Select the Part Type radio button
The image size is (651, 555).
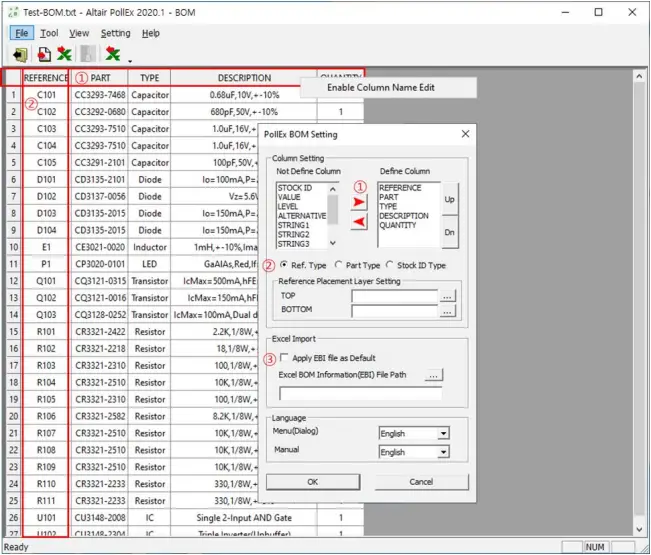337,266
